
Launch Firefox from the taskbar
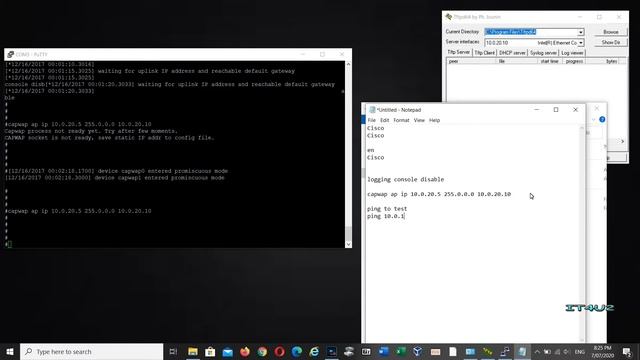point(244,351)
